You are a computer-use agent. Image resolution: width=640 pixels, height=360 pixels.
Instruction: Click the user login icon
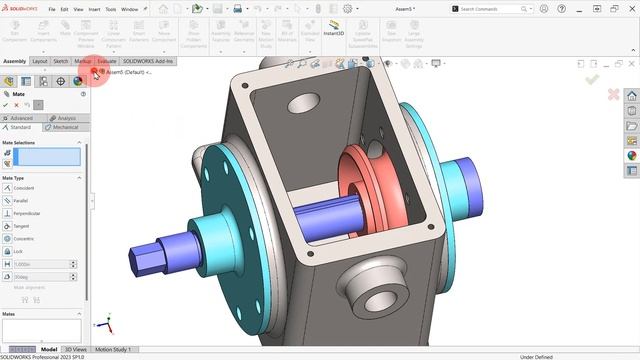(544, 9)
